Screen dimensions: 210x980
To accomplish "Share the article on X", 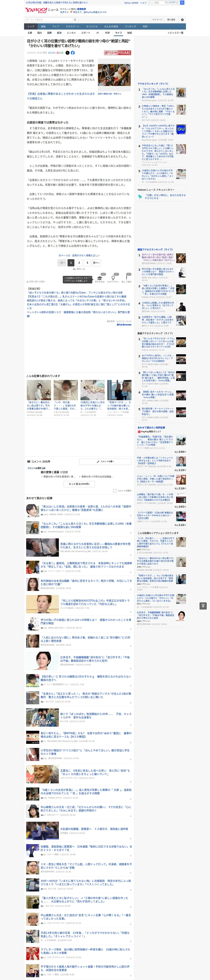I will (x=67, y=53).
